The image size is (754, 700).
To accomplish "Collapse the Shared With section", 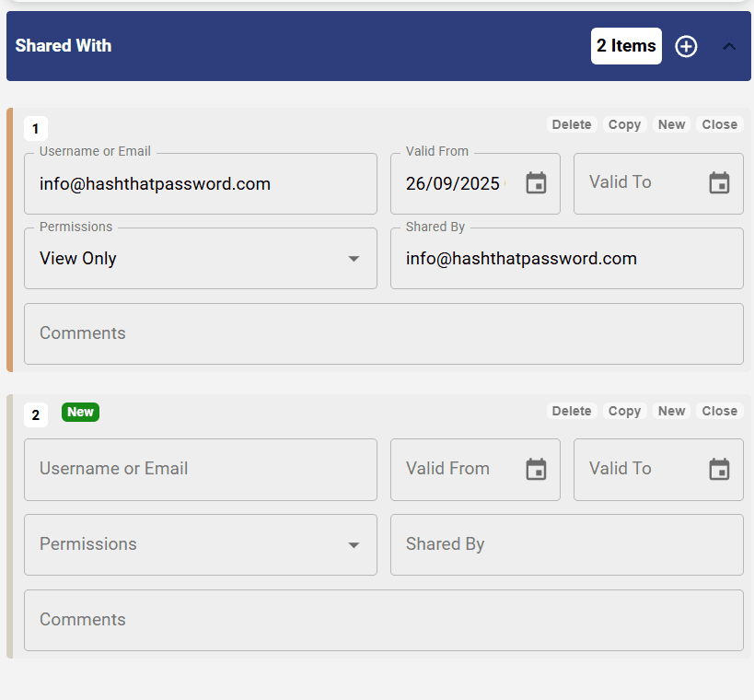I will tap(729, 46).
